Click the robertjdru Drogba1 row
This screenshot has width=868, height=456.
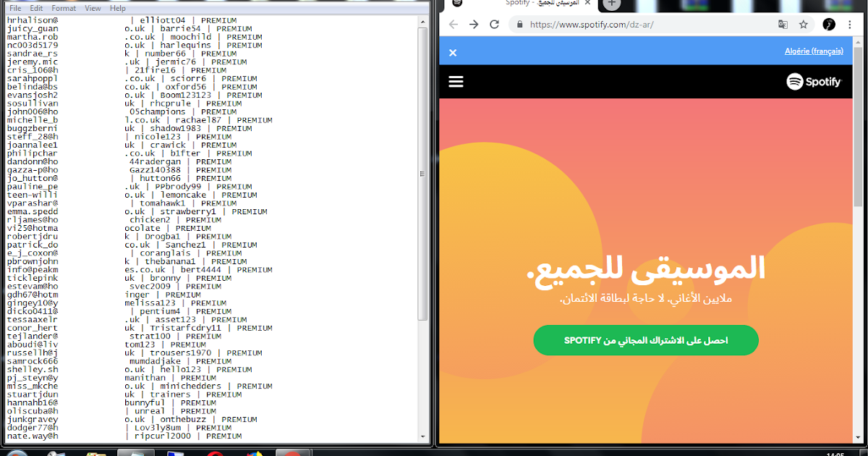[x=119, y=237]
